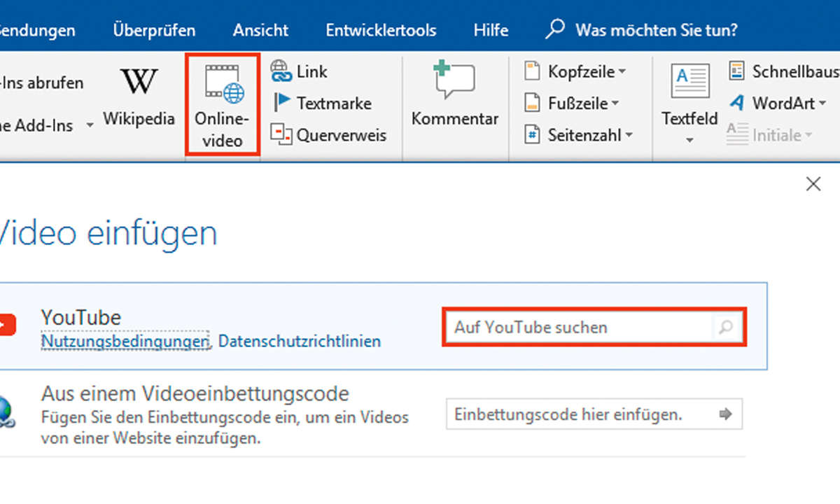Open the Nutzungsbedingungen link
Screen dimensions: 840x504
coord(125,341)
